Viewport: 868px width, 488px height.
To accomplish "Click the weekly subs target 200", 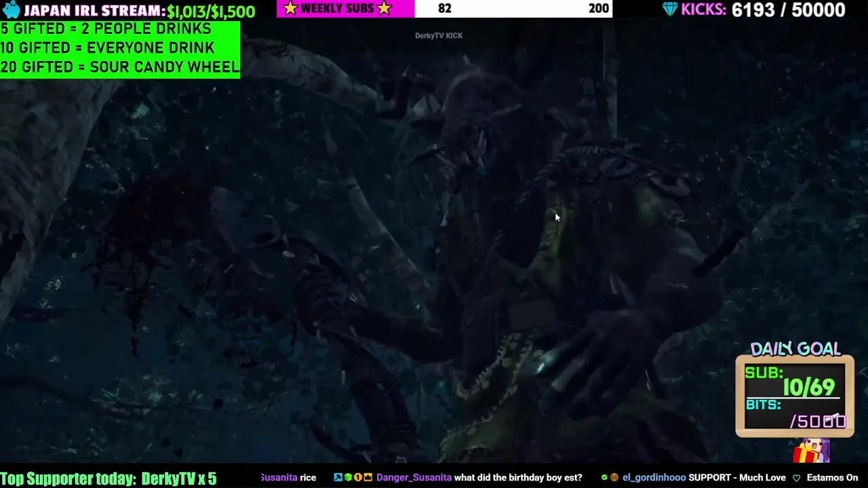I will [598, 8].
